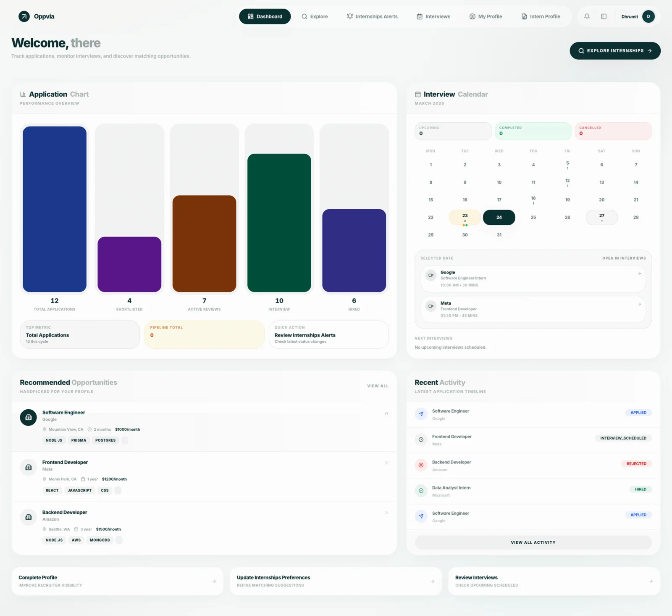
Task: Click the video icon for Meta interview
Action: (x=430, y=306)
